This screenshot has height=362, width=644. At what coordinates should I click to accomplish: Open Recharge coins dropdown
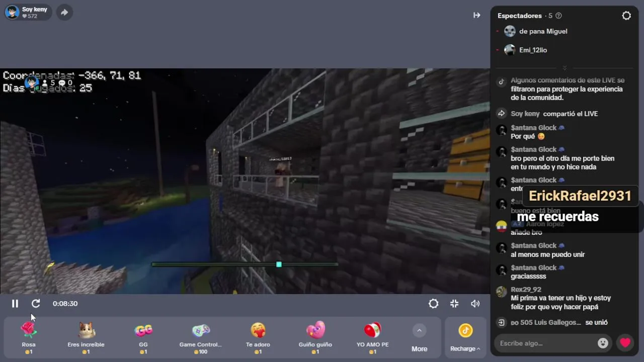pos(465,337)
